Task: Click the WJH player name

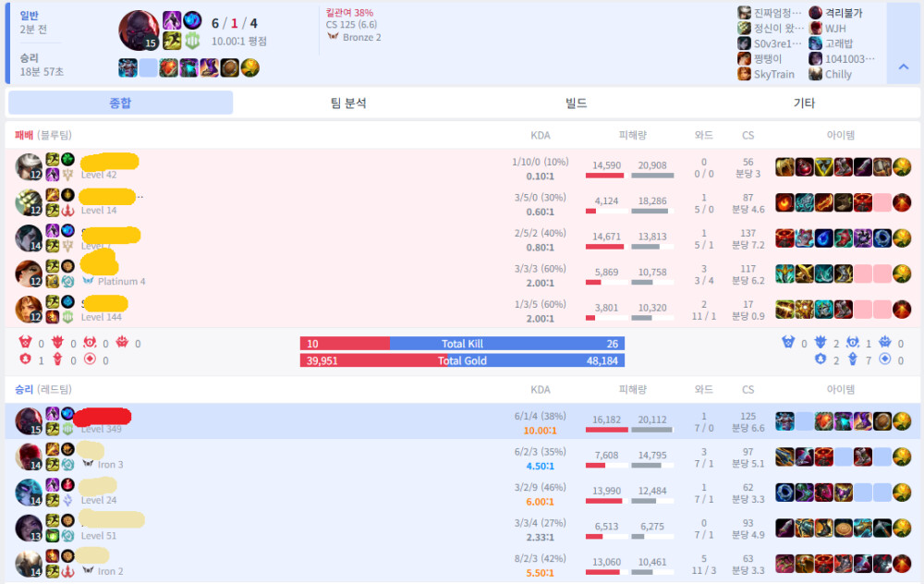Action: (x=835, y=29)
